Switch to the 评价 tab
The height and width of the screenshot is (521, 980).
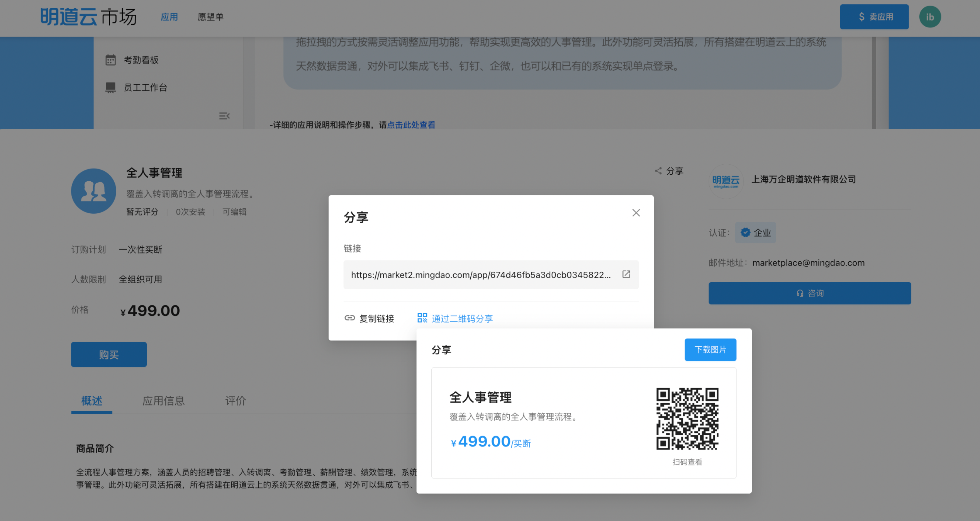236,401
